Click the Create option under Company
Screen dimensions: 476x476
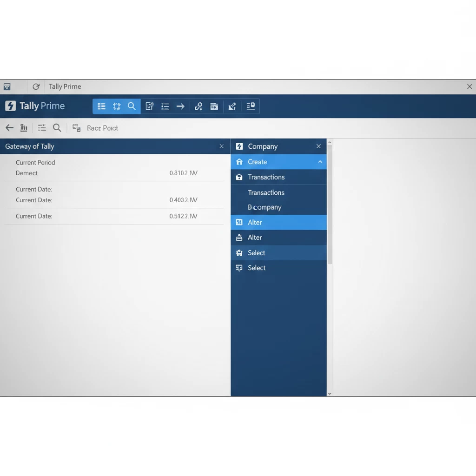click(258, 162)
